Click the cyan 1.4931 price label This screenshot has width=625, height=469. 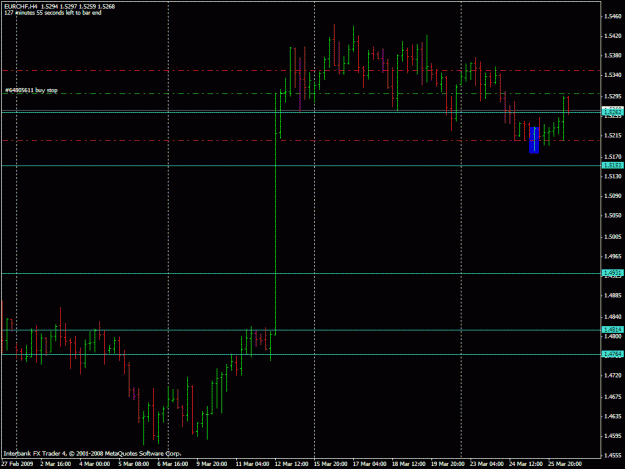pos(612,273)
